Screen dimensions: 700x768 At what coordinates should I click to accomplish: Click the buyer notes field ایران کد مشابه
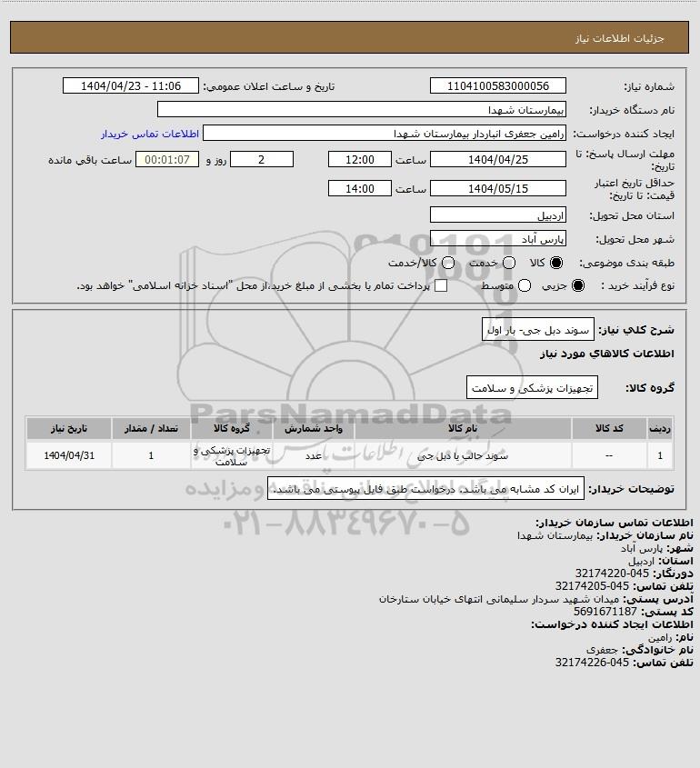[x=425, y=489]
